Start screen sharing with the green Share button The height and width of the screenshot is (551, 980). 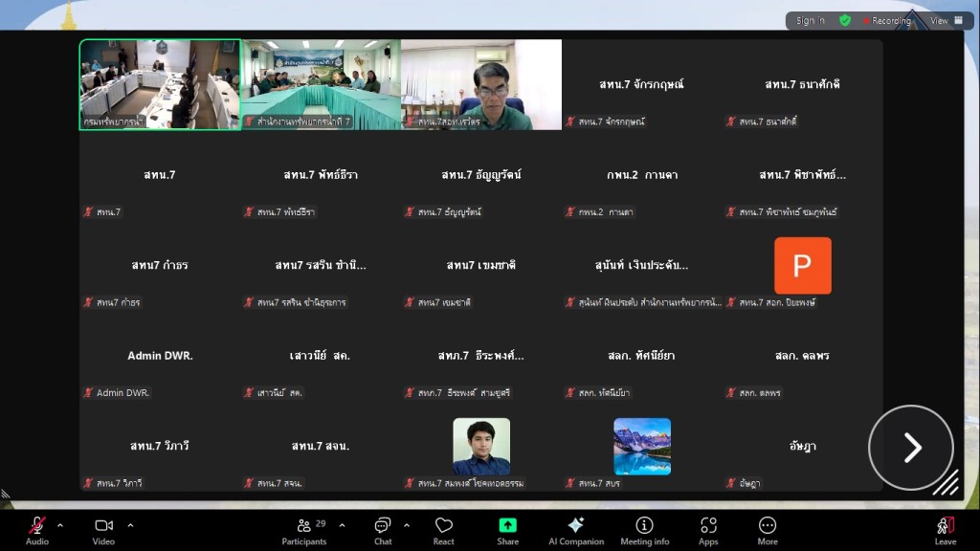pos(507,531)
